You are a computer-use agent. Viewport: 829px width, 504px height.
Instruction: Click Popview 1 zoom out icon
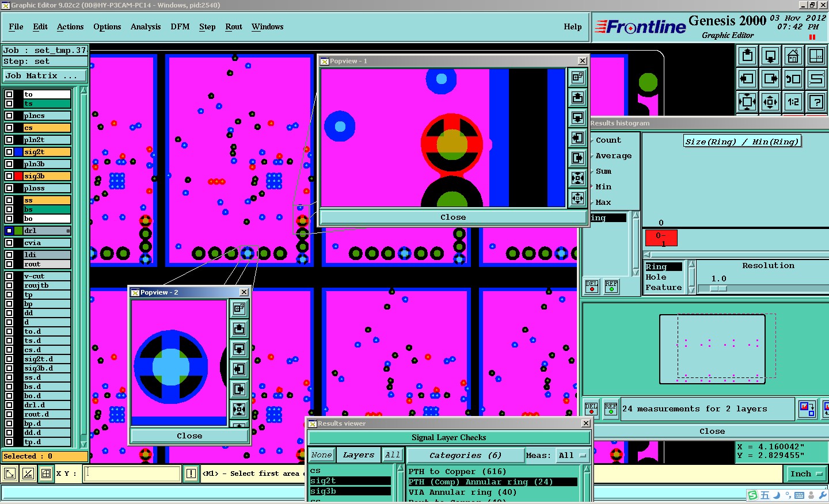(x=578, y=198)
